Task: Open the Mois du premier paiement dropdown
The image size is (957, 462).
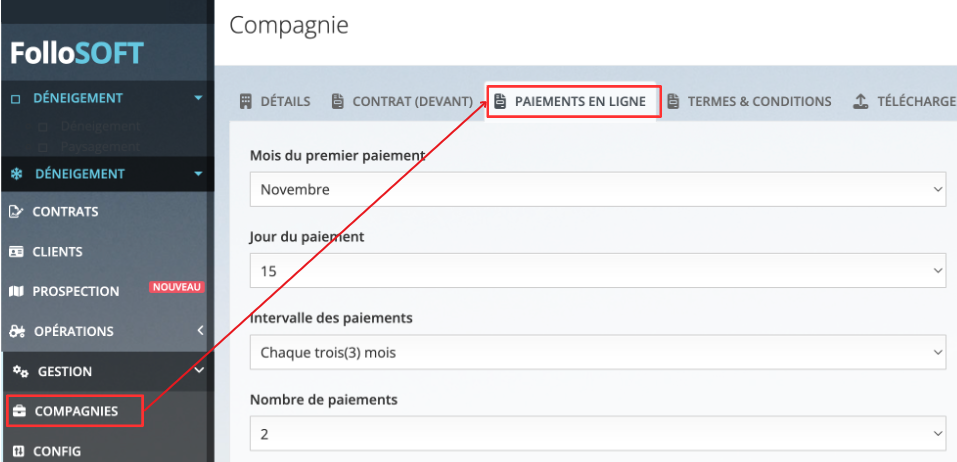Action: pos(598,189)
